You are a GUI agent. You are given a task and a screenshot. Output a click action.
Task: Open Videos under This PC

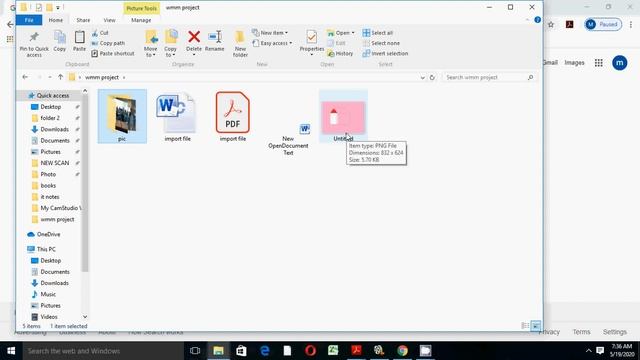click(x=49, y=317)
